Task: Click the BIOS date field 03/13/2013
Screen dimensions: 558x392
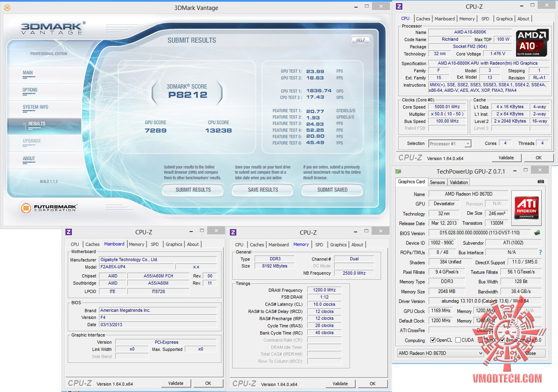Action: [158, 325]
